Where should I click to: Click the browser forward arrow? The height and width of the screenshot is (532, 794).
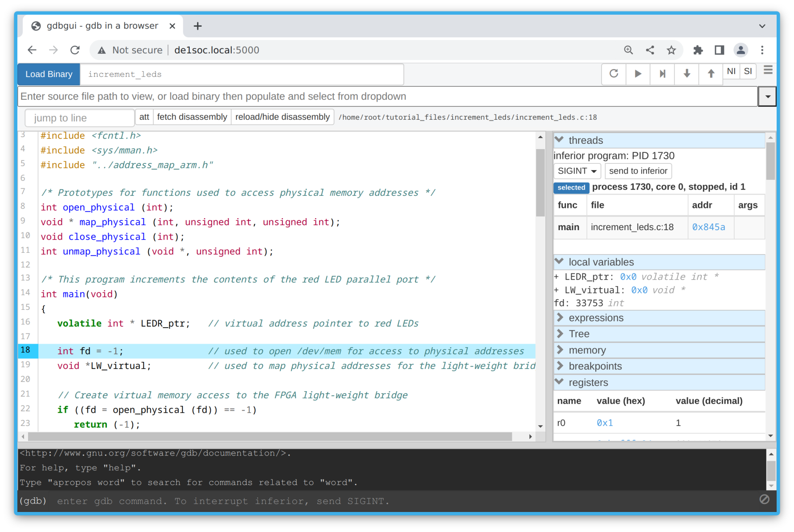pos(53,50)
